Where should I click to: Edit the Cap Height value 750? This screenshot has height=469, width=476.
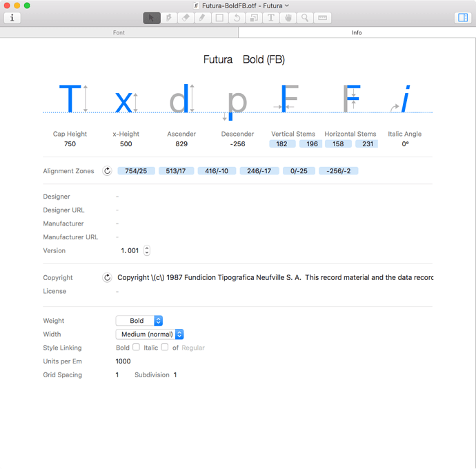[x=70, y=144]
